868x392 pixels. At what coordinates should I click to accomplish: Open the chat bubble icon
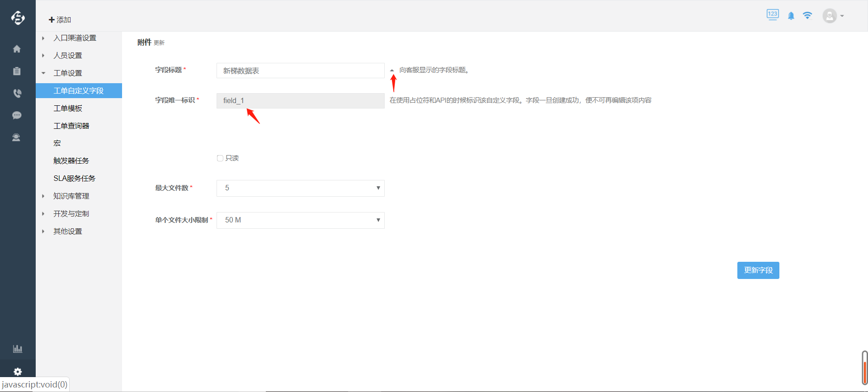coord(17,115)
